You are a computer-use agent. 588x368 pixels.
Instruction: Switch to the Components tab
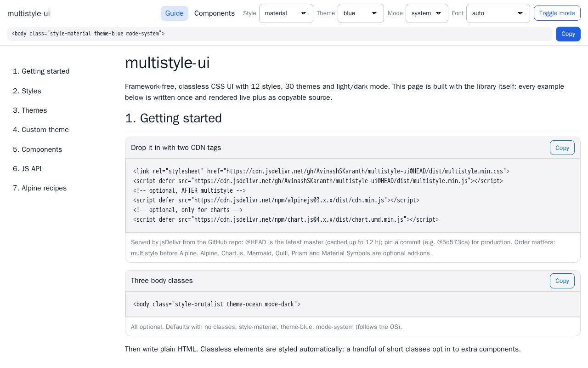pyautogui.click(x=215, y=13)
